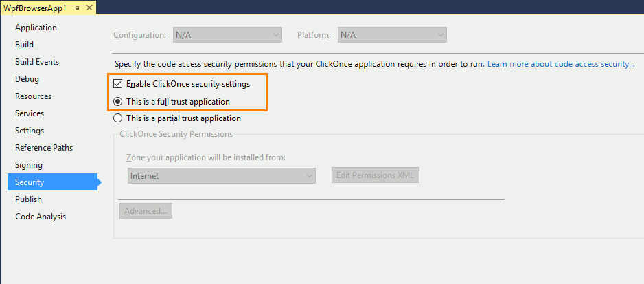
Task: Toggle Enable ClickOnce security settings checkbox
Action: (x=118, y=84)
